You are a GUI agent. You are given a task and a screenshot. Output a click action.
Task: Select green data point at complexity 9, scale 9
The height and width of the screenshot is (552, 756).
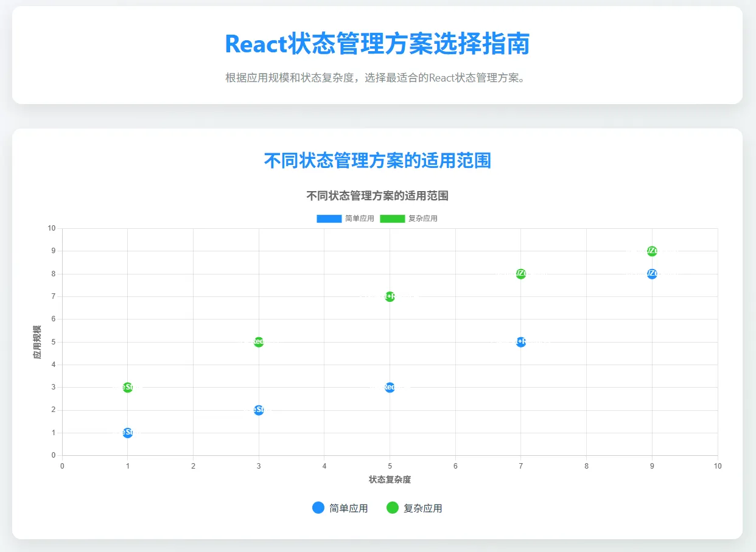click(x=653, y=251)
